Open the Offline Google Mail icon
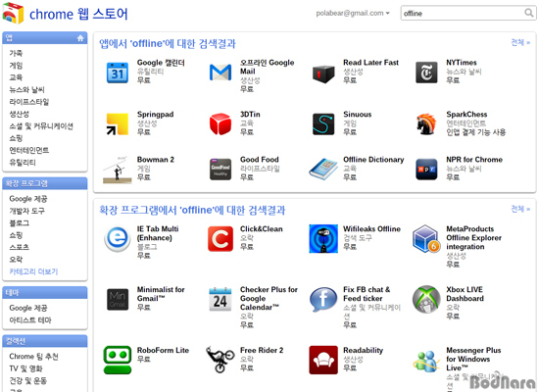 pos(220,73)
